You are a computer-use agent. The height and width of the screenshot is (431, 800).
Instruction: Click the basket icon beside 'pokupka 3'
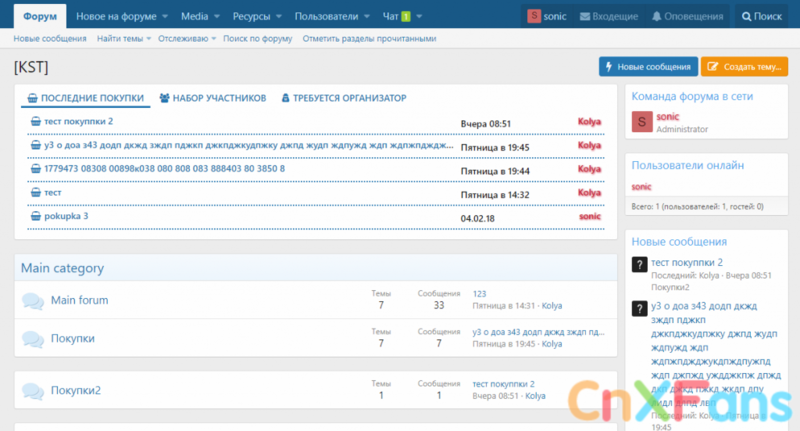point(36,216)
